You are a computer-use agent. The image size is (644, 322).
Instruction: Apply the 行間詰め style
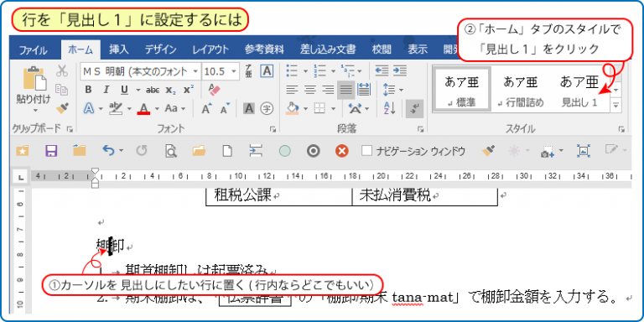(x=521, y=90)
